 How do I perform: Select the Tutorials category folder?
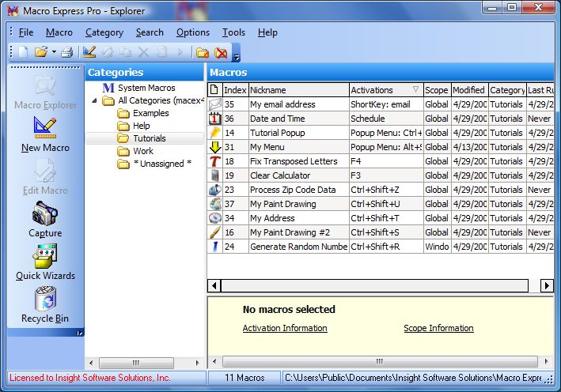(150, 138)
